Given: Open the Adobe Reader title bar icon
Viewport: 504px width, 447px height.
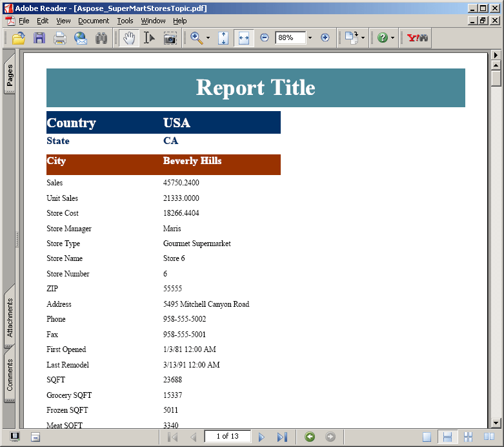Looking at the screenshot, I should 8,8.
